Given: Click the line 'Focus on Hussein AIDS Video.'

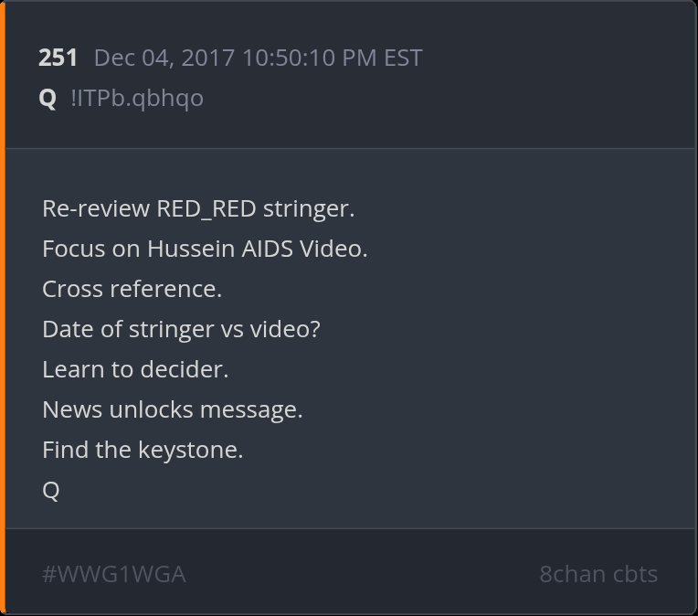Looking at the screenshot, I should point(206,249).
